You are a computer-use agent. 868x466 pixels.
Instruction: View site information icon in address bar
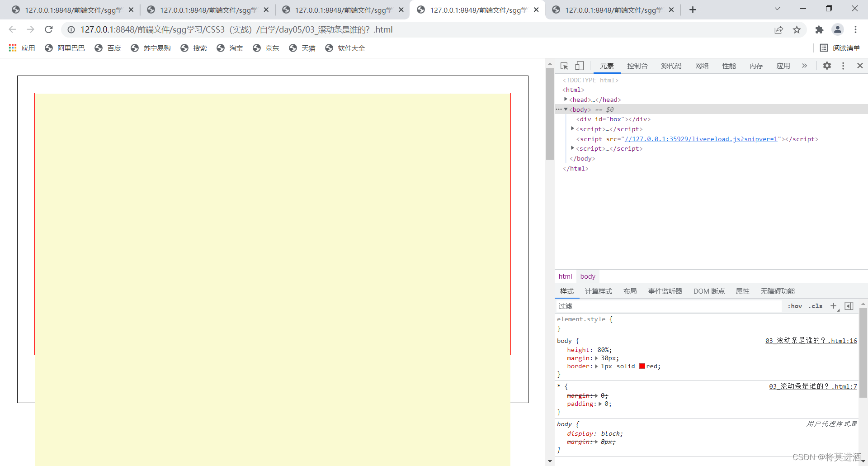pos(71,30)
